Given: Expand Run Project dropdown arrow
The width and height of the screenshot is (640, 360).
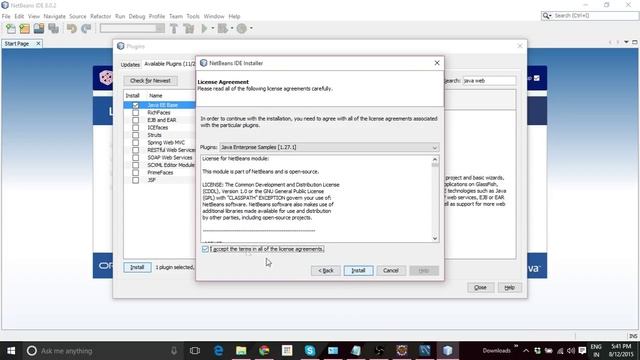Looking at the screenshot, I should (213, 29).
